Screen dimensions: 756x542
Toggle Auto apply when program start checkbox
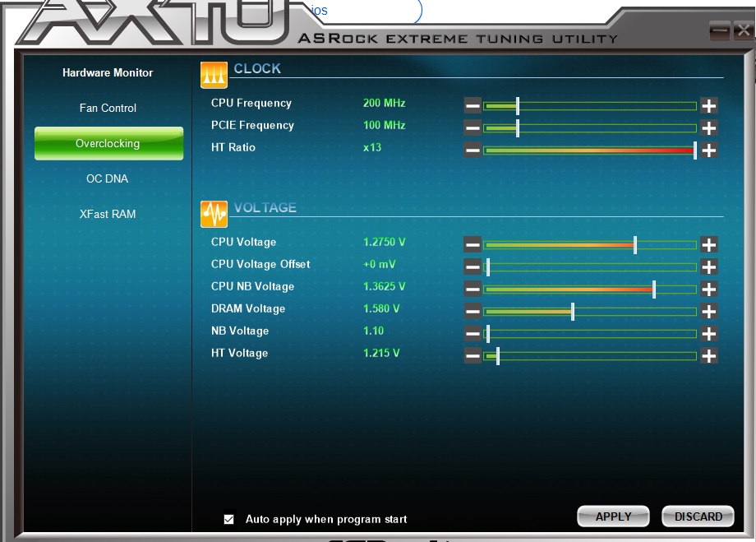pos(229,519)
